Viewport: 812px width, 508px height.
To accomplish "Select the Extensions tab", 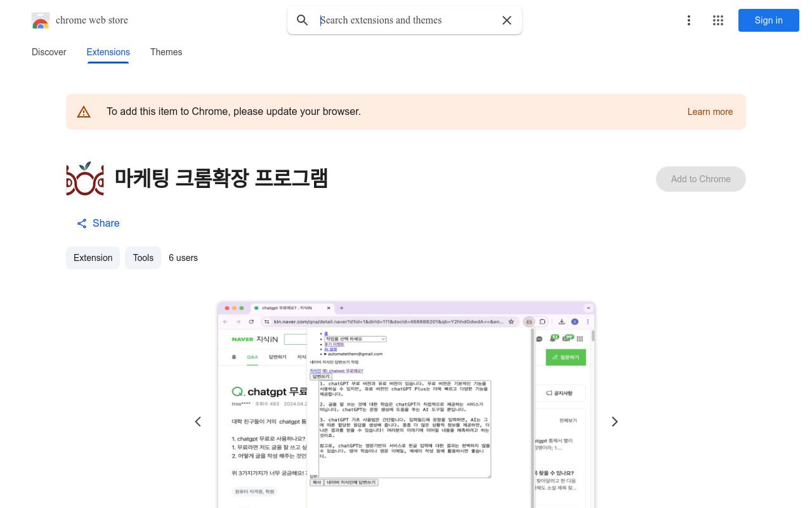I will 108,52.
